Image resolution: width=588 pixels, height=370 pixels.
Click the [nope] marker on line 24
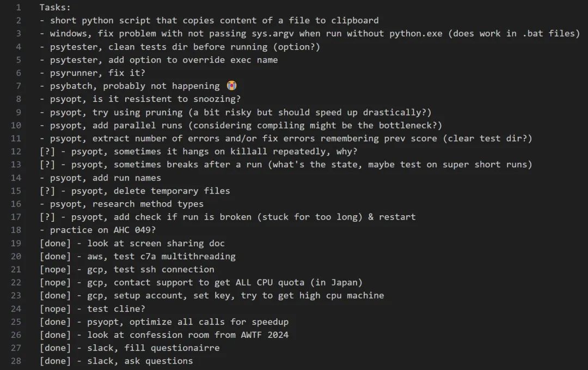[x=55, y=309]
